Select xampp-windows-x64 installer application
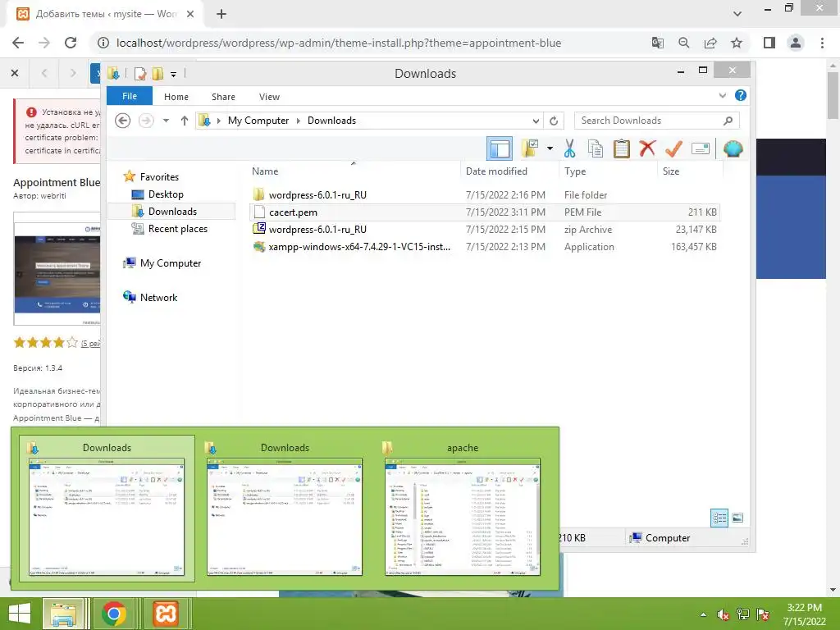 tap(485, 246)
